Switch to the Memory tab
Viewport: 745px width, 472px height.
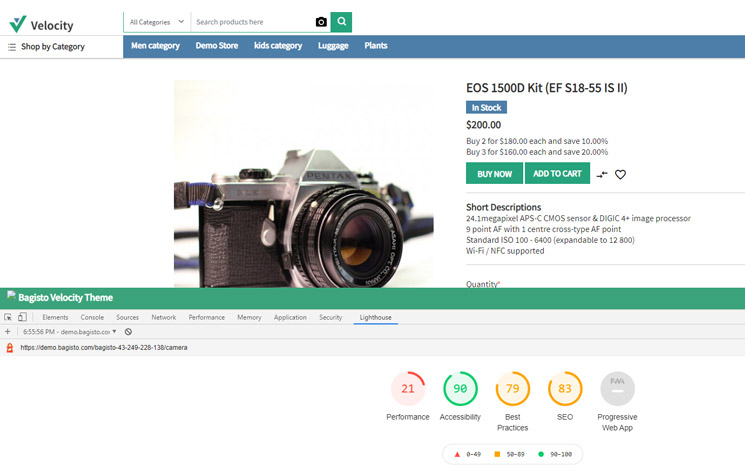pyautogui.click(x=249, y=317)
